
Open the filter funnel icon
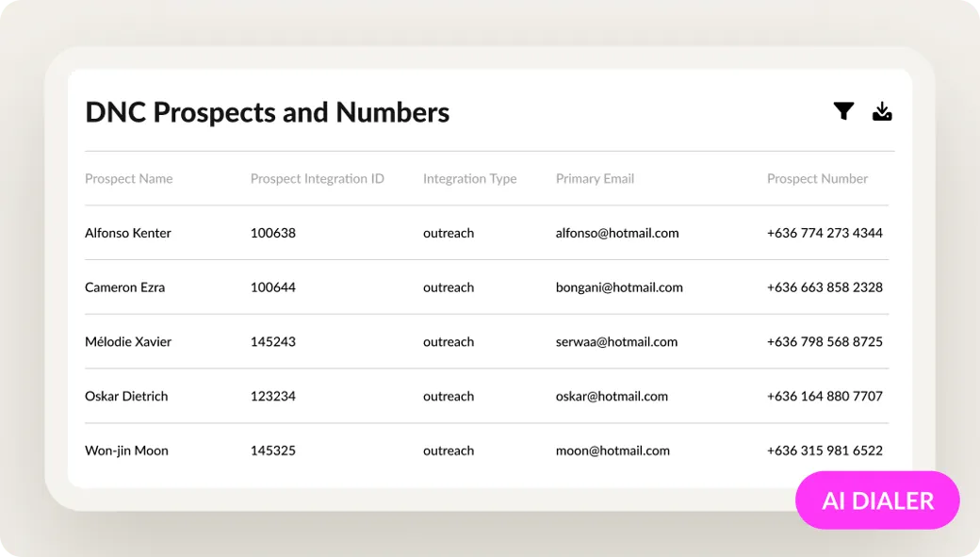[x=843, y=111]
